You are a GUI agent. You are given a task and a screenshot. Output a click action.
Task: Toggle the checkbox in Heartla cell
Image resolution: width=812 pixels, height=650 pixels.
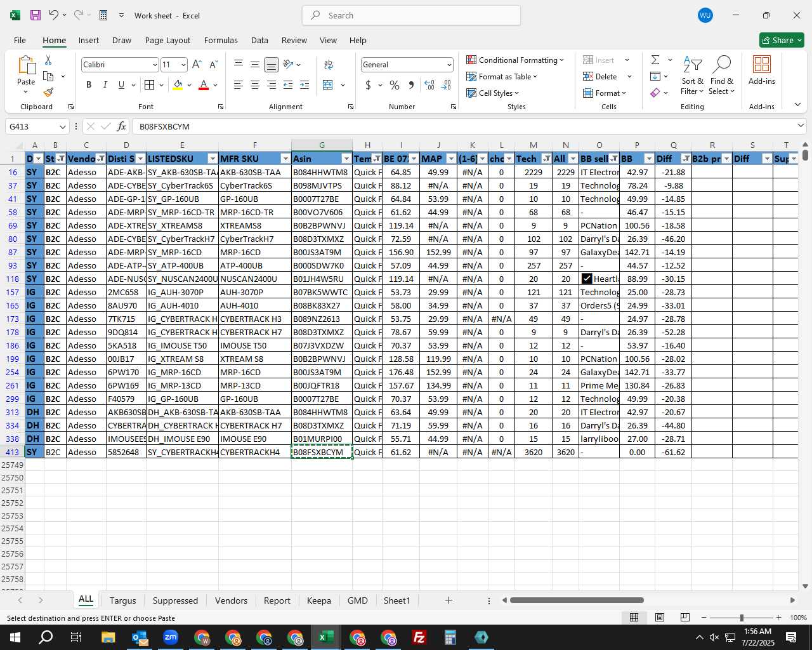[587, 279]
